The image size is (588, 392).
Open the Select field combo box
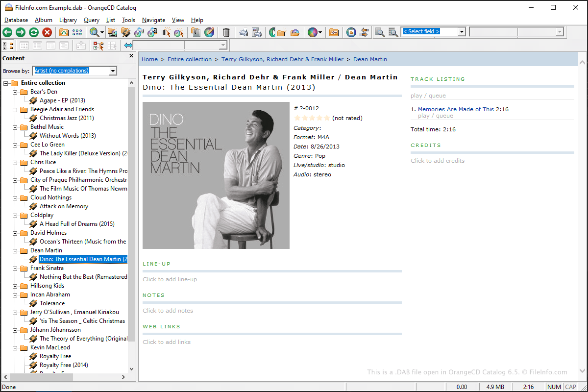click(x=433, y=32)
